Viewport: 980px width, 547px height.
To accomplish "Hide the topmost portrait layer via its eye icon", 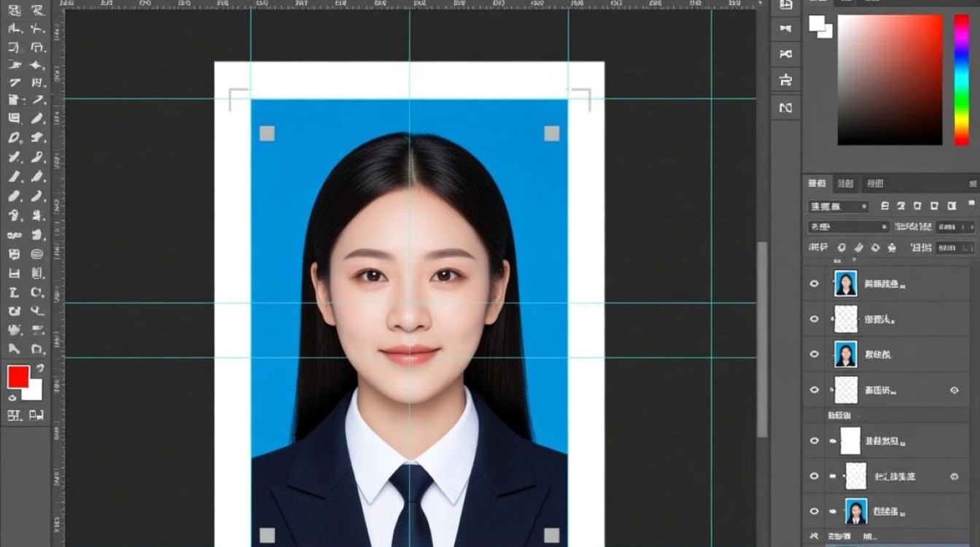I will [814, 284].
